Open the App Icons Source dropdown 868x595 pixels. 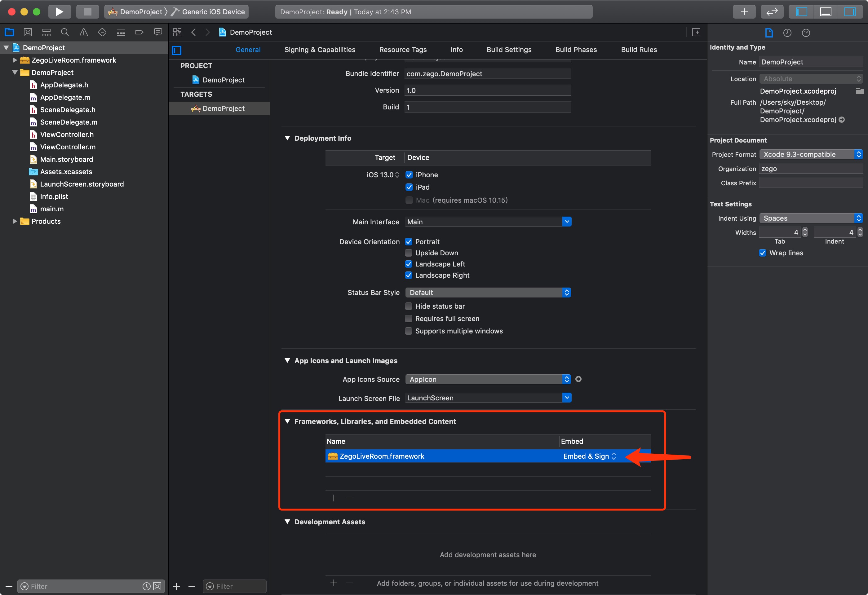pyautogui.click(x=488, y=379)
